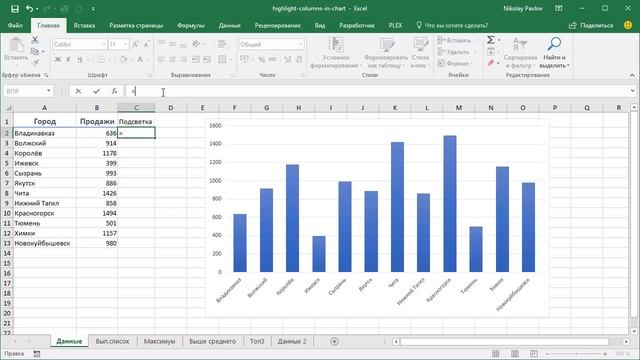Switch to the Данные ribbon tab
The image size is (640, 360).
pyautogui.click(x=229, y=25)
